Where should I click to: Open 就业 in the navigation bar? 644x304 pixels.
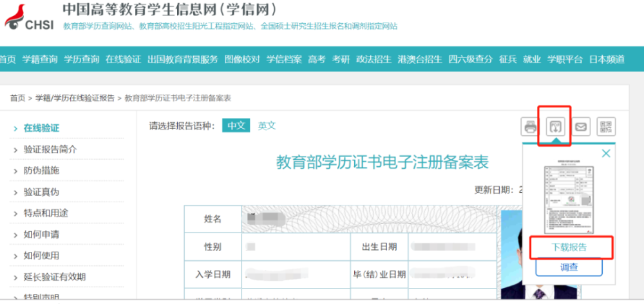[532, 59]
